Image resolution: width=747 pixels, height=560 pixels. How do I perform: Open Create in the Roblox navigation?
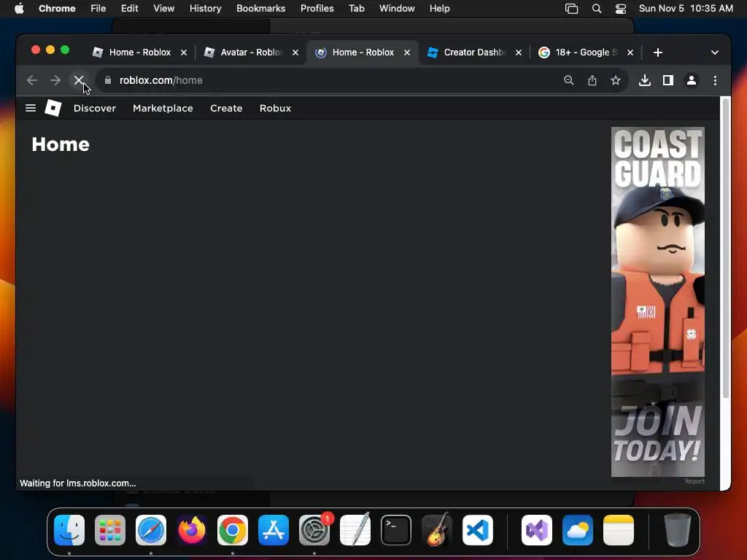click(226, 108)
